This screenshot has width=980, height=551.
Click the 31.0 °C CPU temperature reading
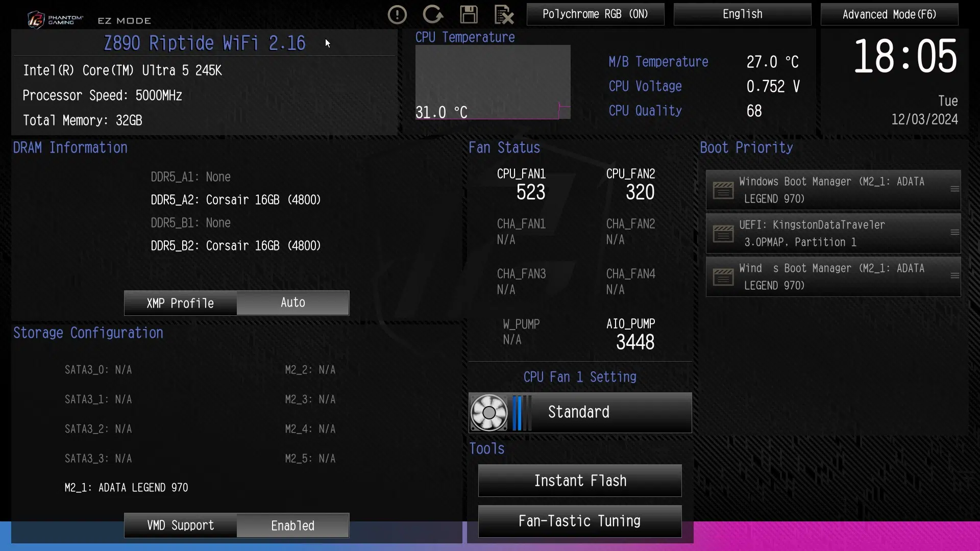tap(441, 112)
